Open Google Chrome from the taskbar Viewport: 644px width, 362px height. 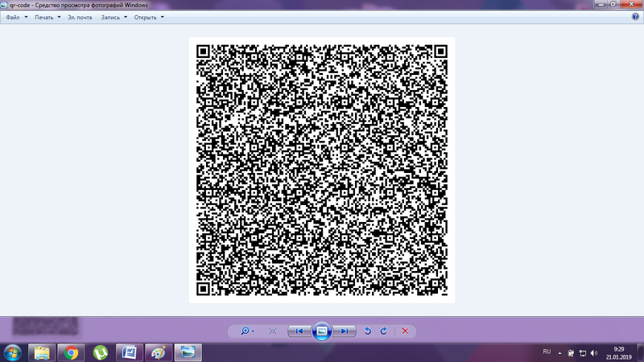71,352
